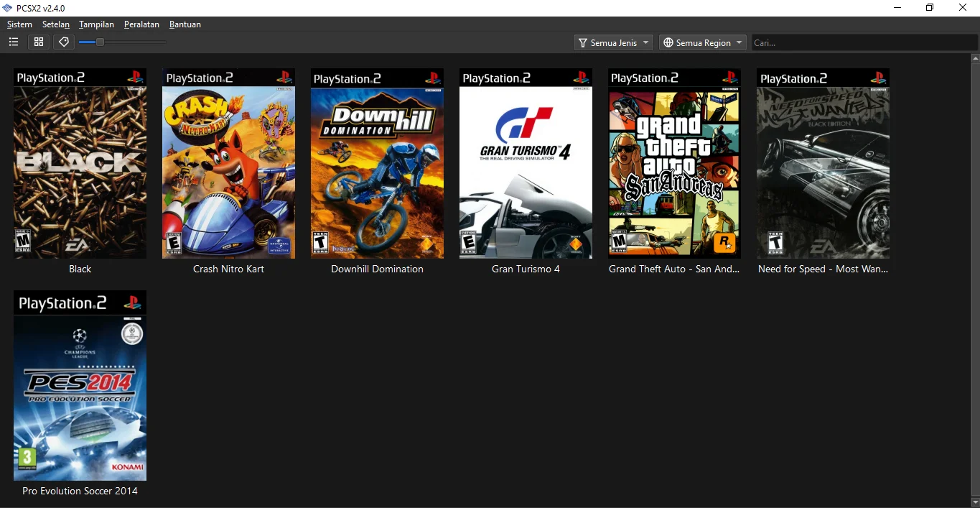
Task: Switch to game list view
Action: click(14, 42)
